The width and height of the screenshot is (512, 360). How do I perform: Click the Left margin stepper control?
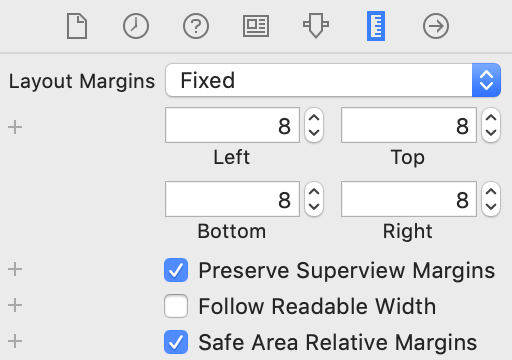click(x=314, y=125)
